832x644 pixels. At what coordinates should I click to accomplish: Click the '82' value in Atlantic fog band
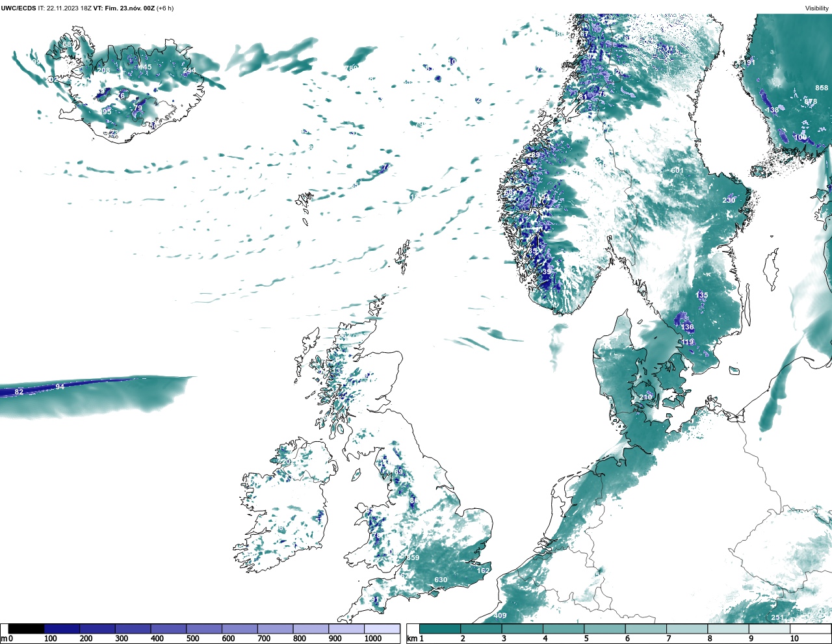click(x=19, y=392)
